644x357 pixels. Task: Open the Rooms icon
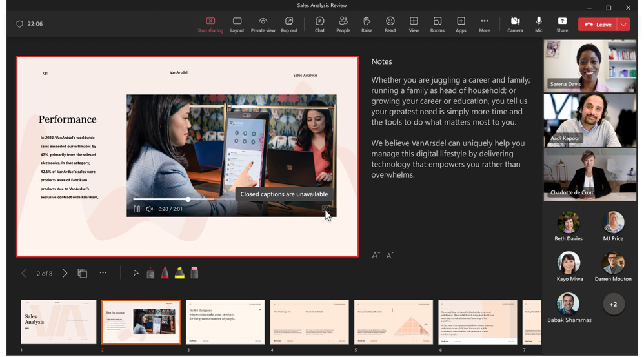438,25
